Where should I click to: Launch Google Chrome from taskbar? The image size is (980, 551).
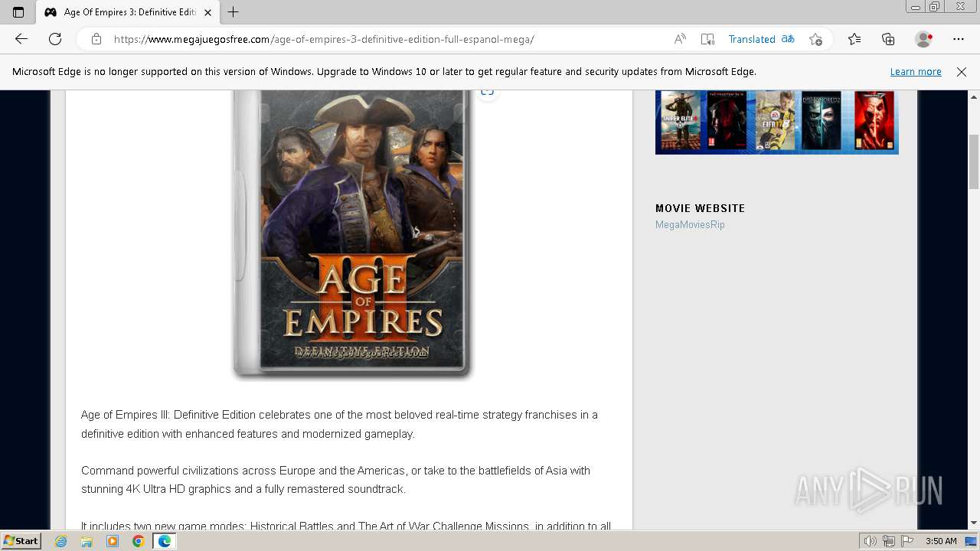[x=138, y=541]
